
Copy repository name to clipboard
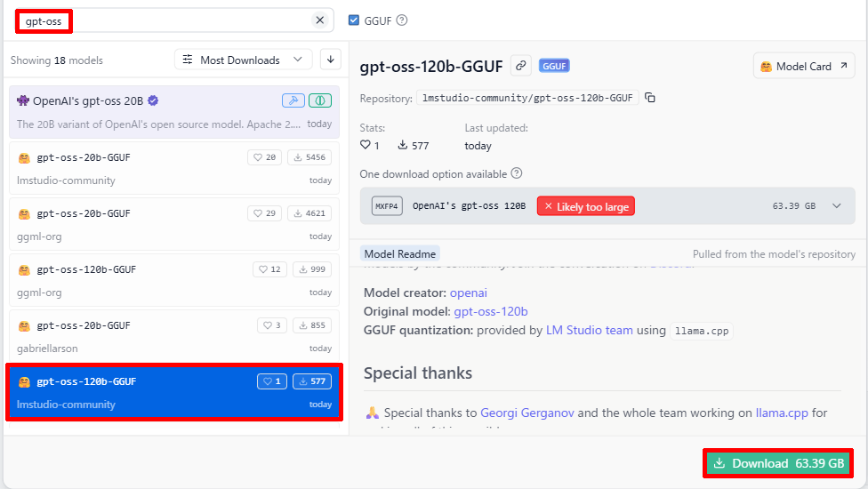click(650, 98)
